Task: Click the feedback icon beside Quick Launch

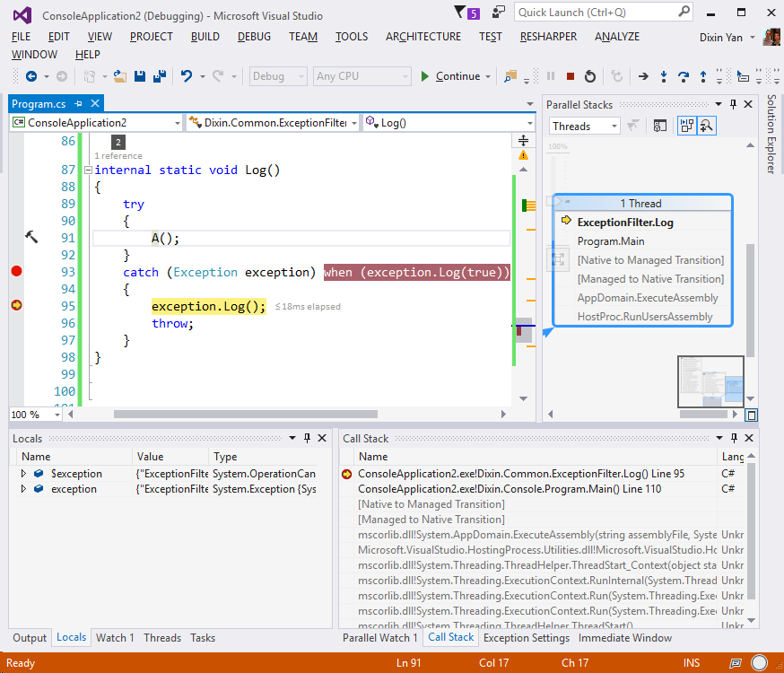Action: coord(499,12)
